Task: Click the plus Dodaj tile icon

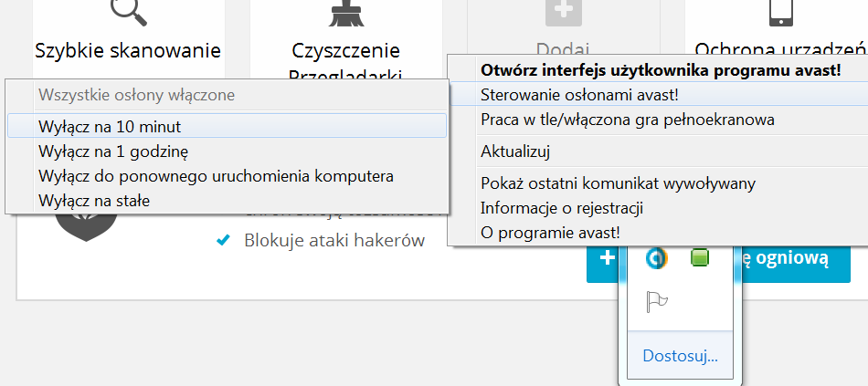Action: point(563,13)
